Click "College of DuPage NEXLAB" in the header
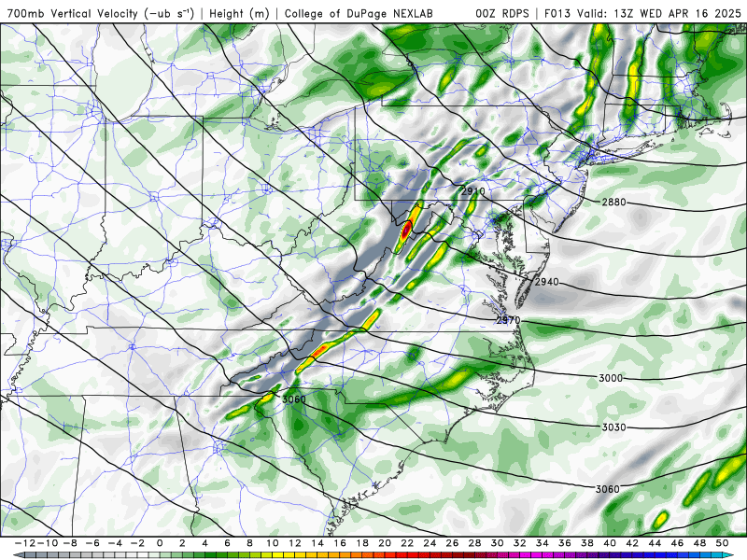The image size is (747, 560). point(359,14)
